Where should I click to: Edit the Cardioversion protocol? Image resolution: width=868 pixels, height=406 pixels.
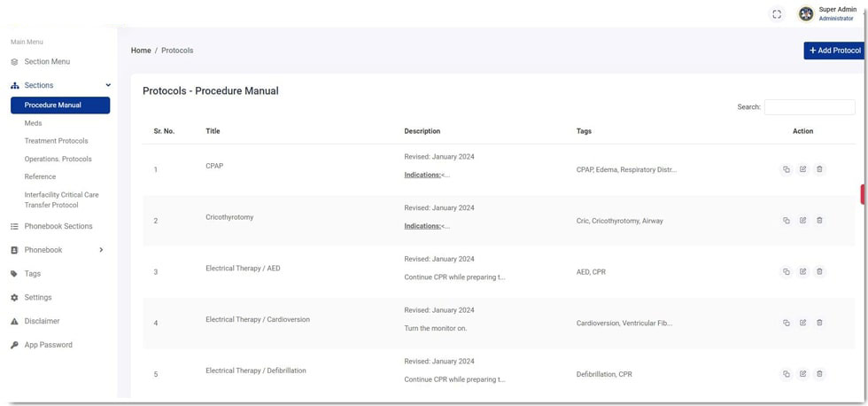(802, 323)
